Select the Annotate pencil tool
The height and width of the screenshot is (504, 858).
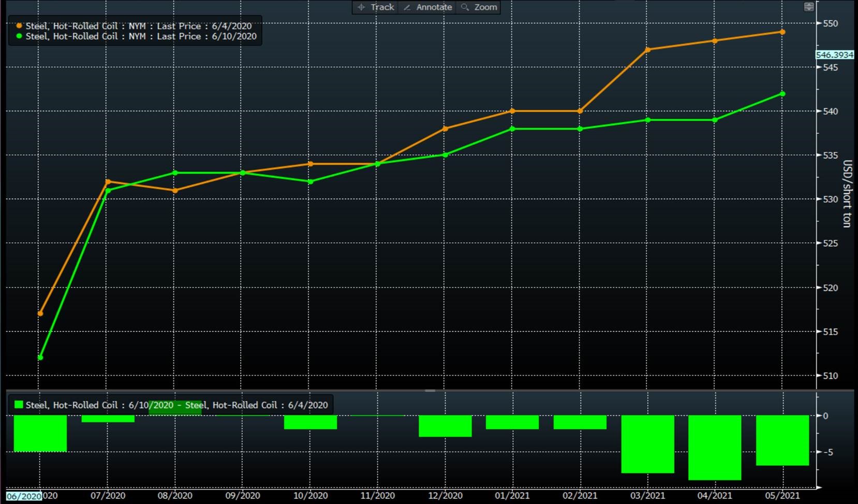(x=427, y=7)
